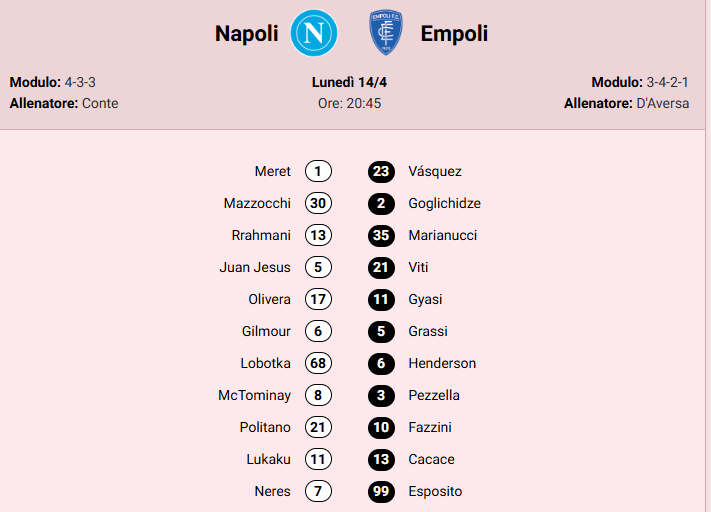Click Vásquez's number 23 badge

pos(381,171)
